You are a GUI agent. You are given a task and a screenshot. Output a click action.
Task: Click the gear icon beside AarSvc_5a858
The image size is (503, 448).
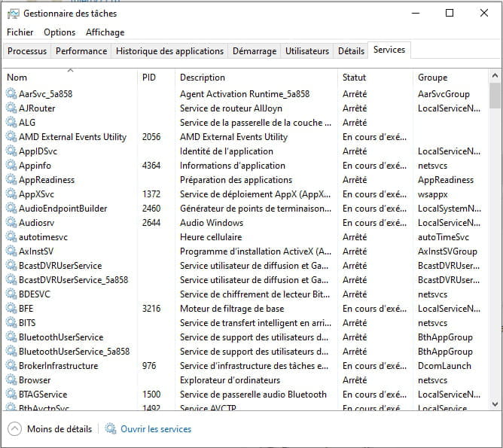click(11, 93)
